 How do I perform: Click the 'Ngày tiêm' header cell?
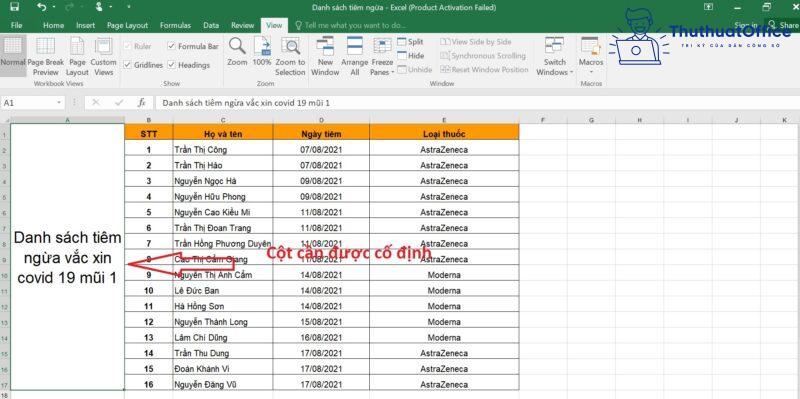(321, 134)
